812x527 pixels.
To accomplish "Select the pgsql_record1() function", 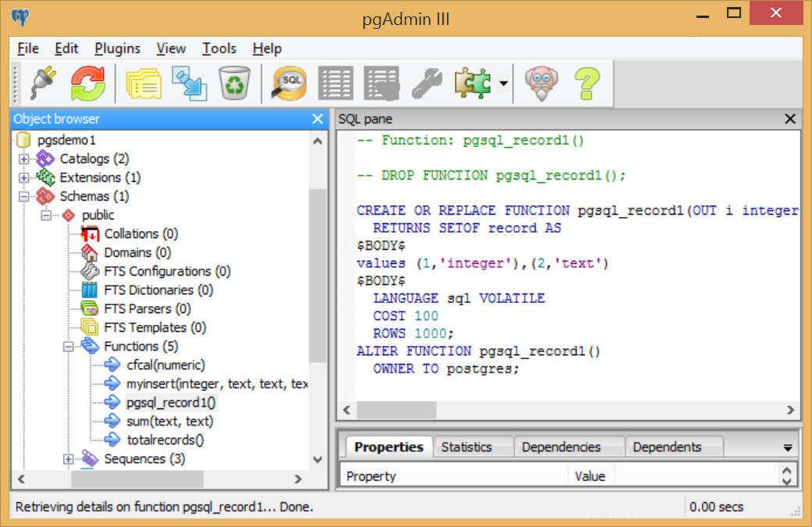I will click(x=172, y=402).
